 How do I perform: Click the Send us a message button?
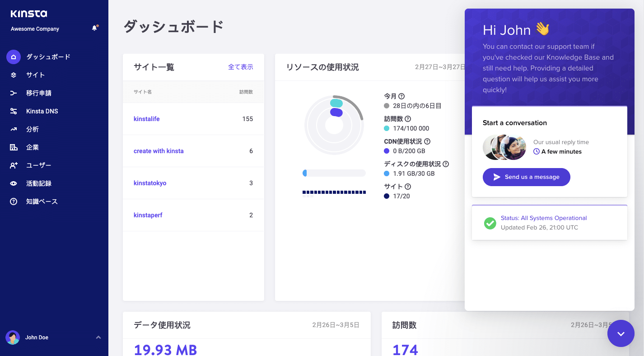pos(526,177)
